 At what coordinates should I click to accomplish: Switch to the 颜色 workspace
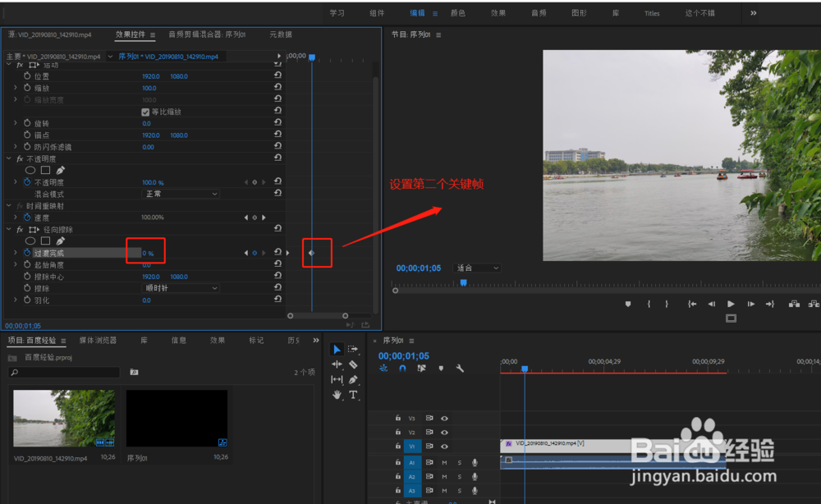point(457,13)
